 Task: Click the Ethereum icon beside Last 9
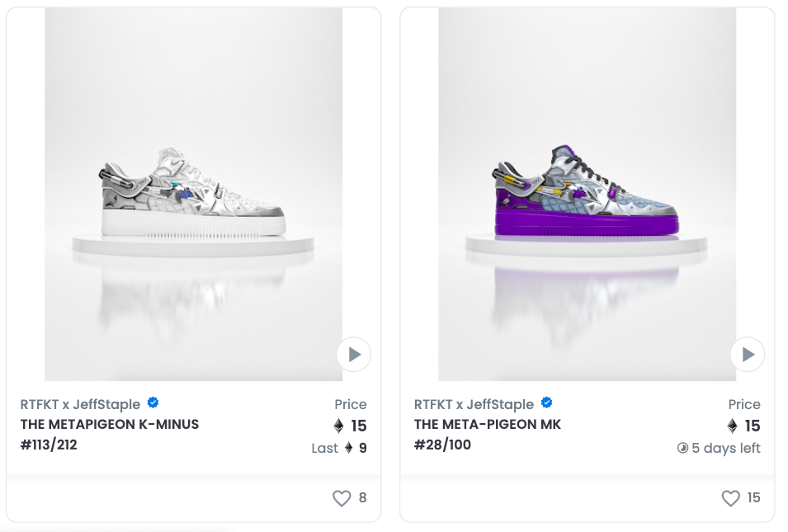click(349, 448)
